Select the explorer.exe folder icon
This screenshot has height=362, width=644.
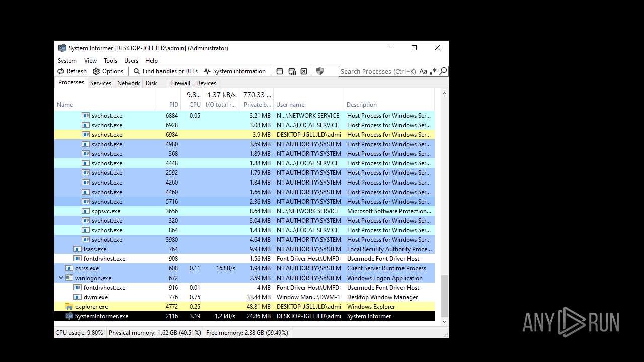[x=69, y=307]
